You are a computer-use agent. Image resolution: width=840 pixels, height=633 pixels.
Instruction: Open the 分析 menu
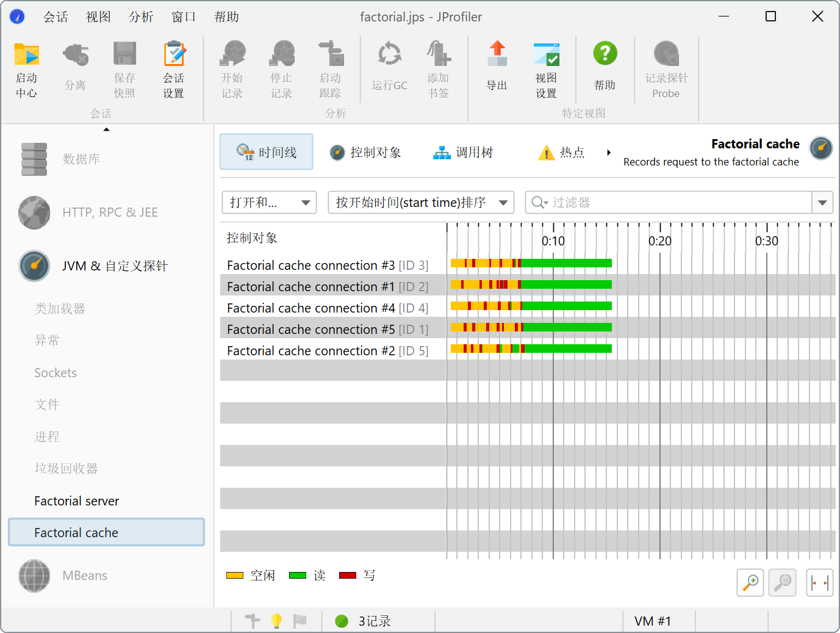point(141,17)
